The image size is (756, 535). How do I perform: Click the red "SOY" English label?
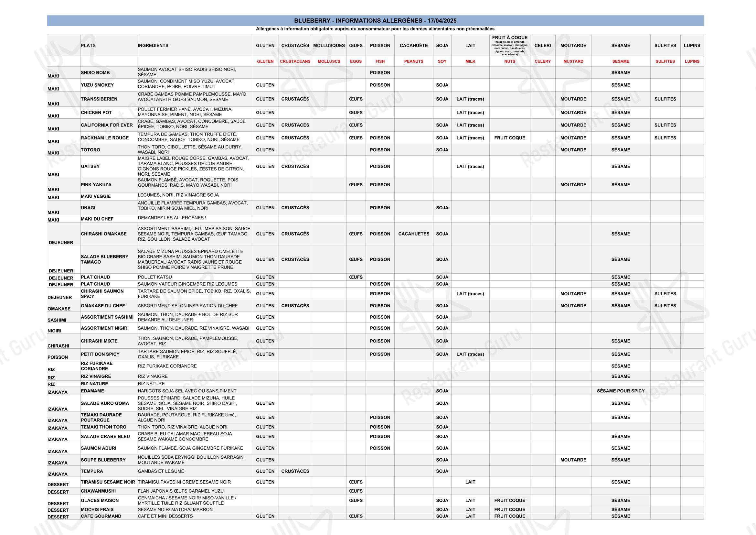point(442,61)
